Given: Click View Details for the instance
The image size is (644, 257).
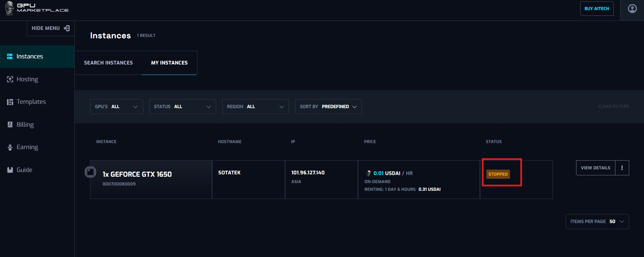Looking at the screenshot, I should click(x=595, y=168).
